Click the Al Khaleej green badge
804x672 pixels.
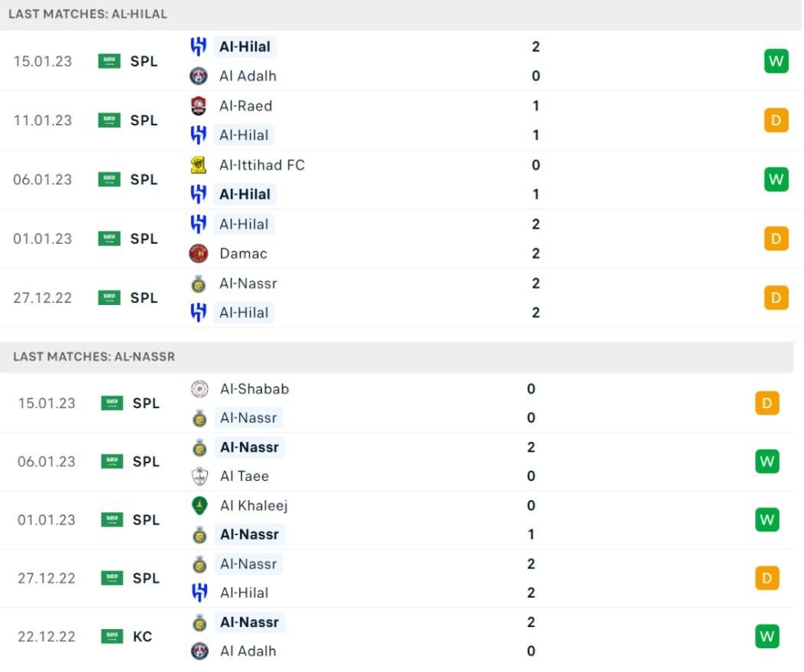click(x=199, y=505)
